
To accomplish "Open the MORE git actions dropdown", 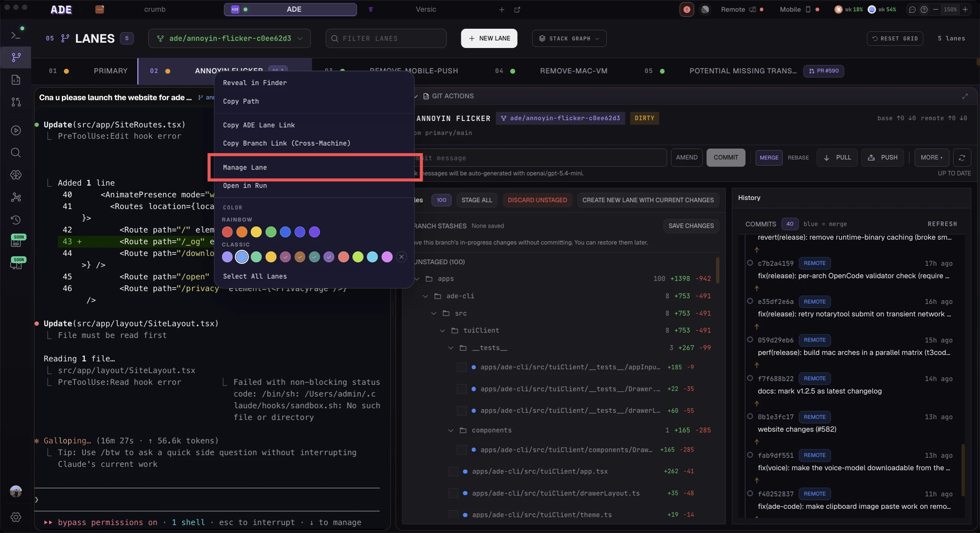I will coord(932,158).
